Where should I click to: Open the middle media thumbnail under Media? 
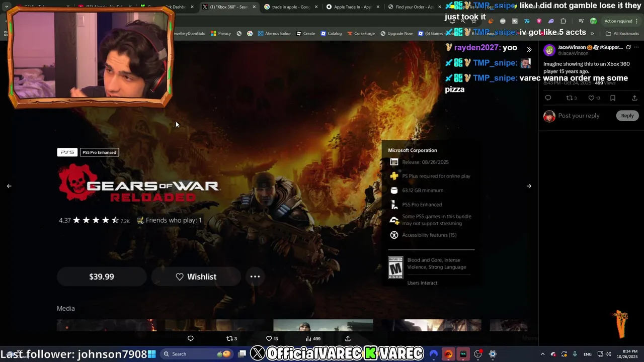tap(323, 325)
